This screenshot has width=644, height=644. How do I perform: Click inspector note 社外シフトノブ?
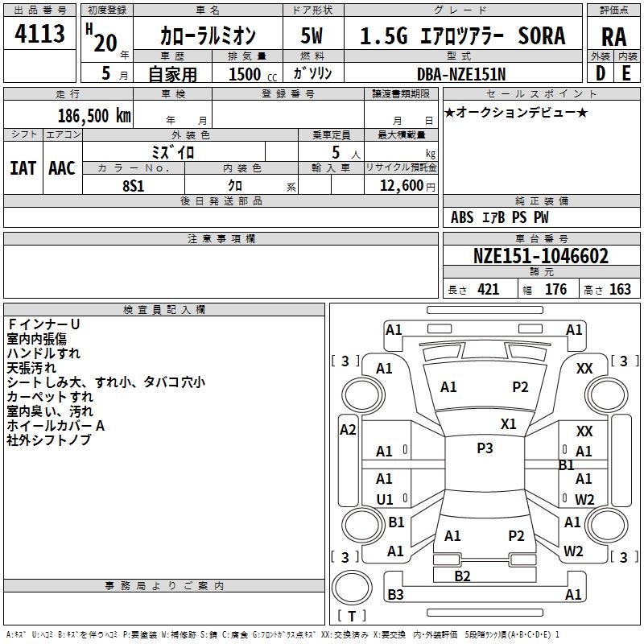coord(49,440)
